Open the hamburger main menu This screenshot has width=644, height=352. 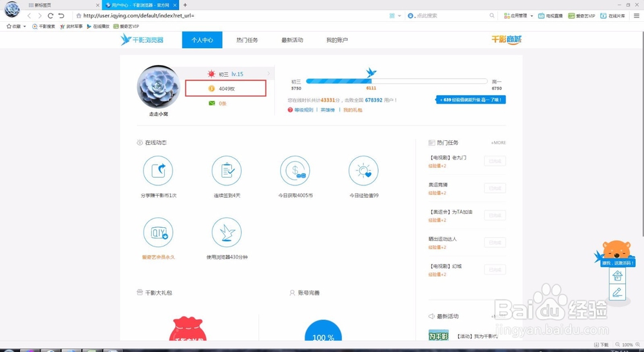[637, 15]
